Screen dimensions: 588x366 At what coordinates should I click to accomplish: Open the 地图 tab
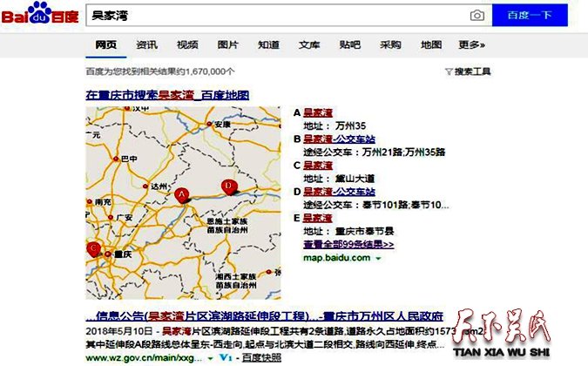(x=431, y=44)
